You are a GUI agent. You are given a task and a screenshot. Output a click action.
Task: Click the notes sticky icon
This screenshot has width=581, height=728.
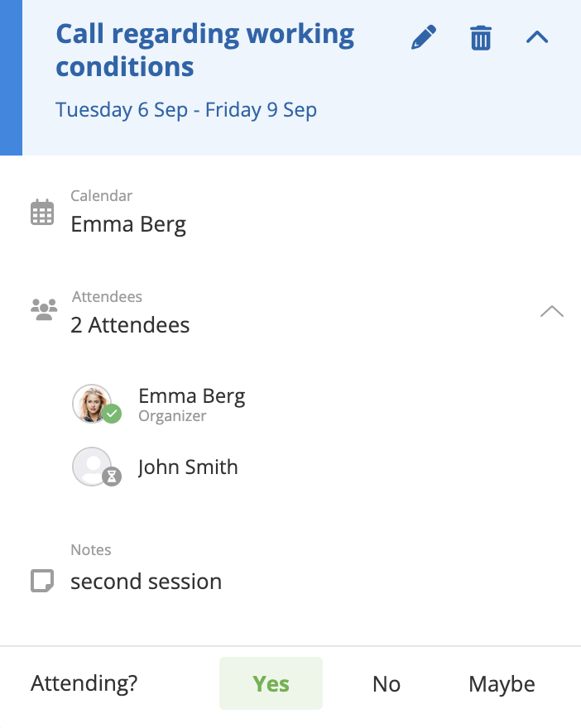click(x=42, y=582)
